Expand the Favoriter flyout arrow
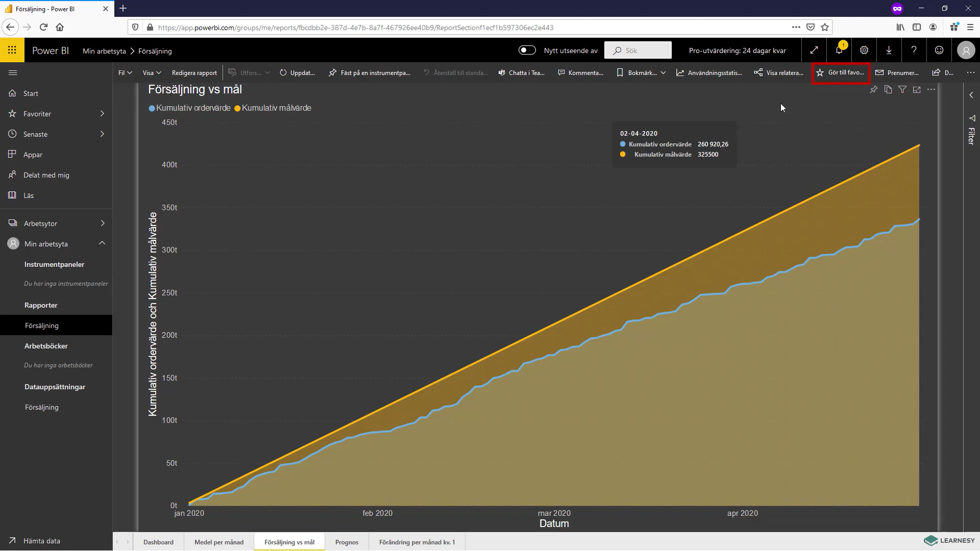 (102, 113)
